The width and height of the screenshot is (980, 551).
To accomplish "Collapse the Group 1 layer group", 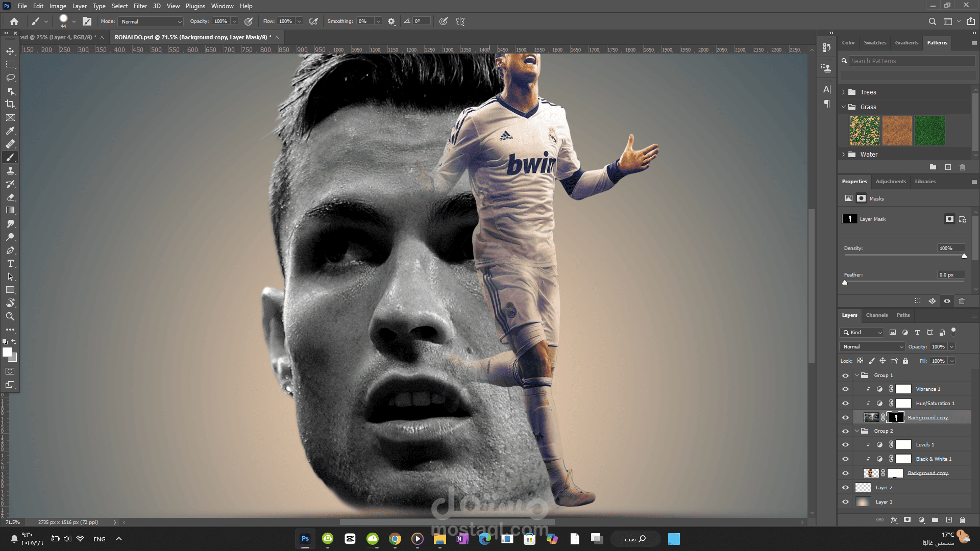I will [857, 375].
